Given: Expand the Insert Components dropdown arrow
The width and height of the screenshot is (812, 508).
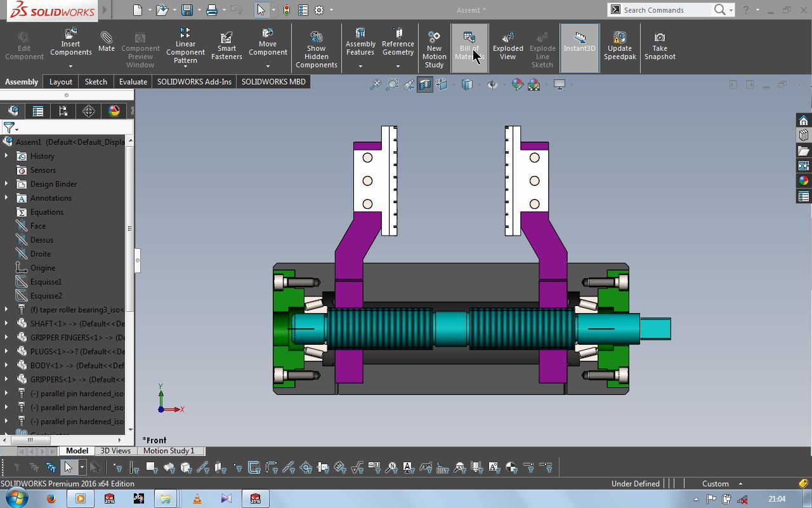Looking at the screenshot, I should 70,66.
